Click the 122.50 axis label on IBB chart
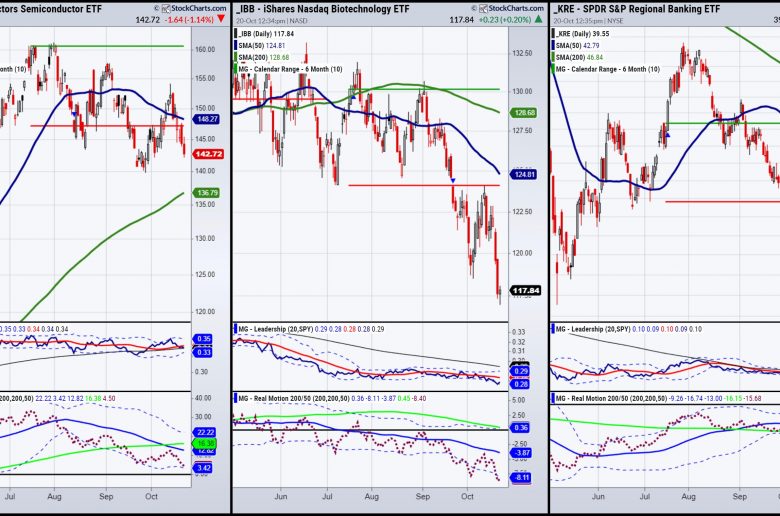This screenshot has width=780, height=516. point(522,211)
